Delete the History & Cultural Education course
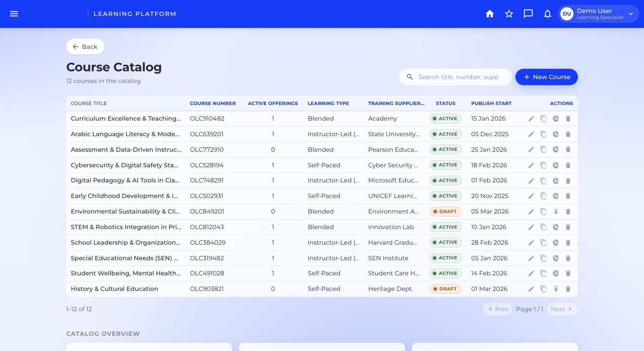Image resolution: width=644 pixels, height=351 pixels. [568, 289]
